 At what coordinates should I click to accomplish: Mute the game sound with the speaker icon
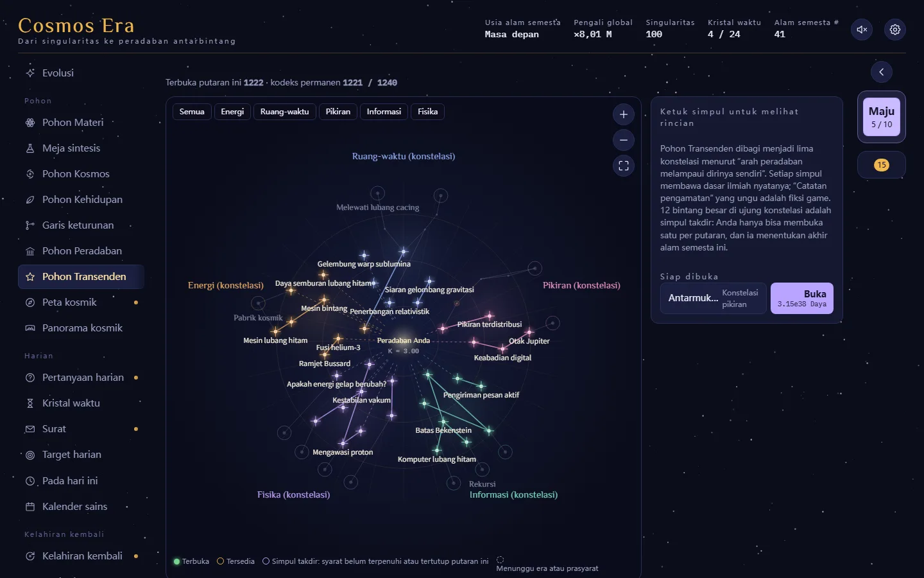862,30
